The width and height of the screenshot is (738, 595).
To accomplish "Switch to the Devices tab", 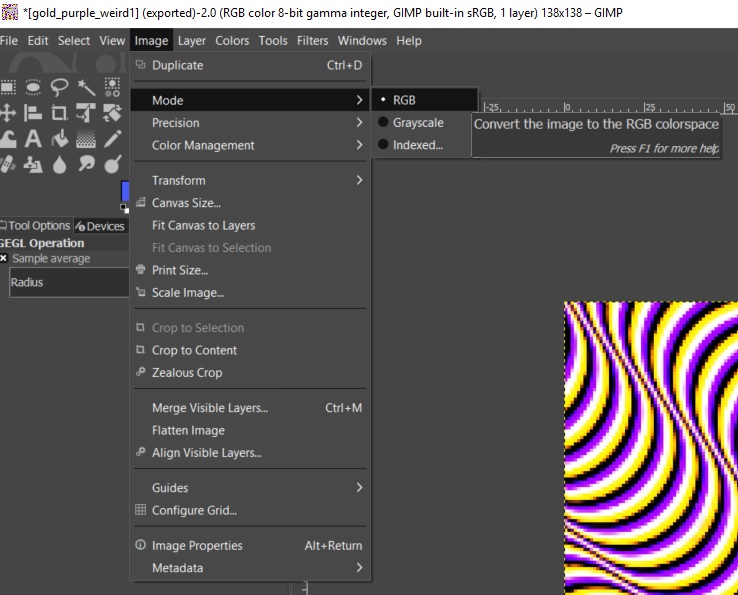I will [x=101, y=226].
